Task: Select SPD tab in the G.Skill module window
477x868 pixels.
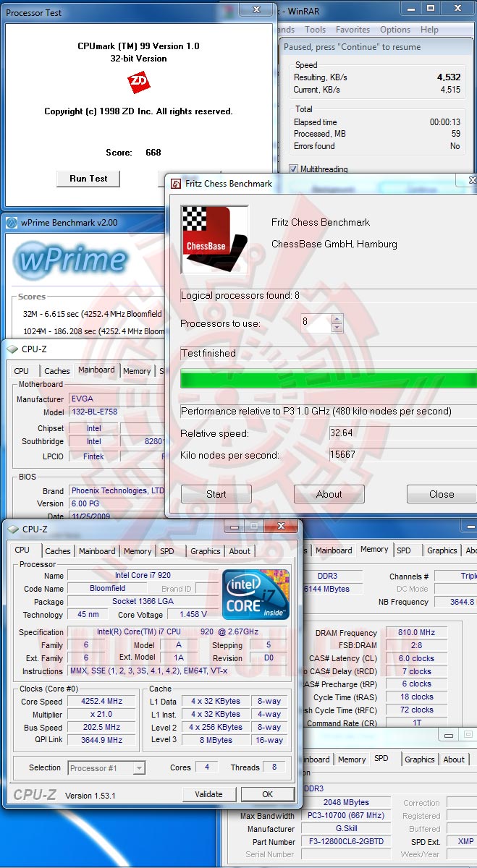Action: [x=381, y=758]
